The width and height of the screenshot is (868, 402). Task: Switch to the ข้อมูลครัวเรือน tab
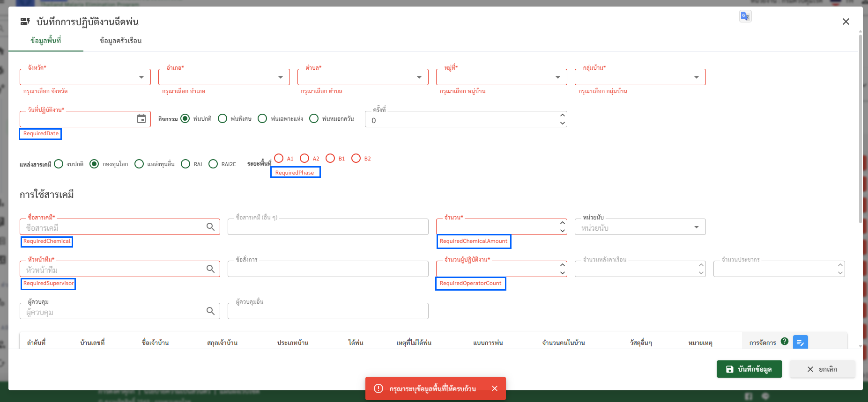(120, 41)
